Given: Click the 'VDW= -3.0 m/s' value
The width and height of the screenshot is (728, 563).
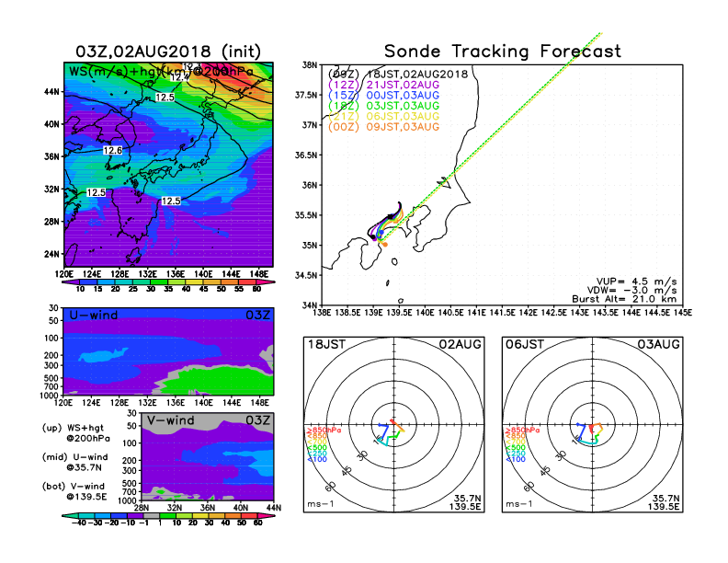Looking at the screenshot, I should (631, 291).
